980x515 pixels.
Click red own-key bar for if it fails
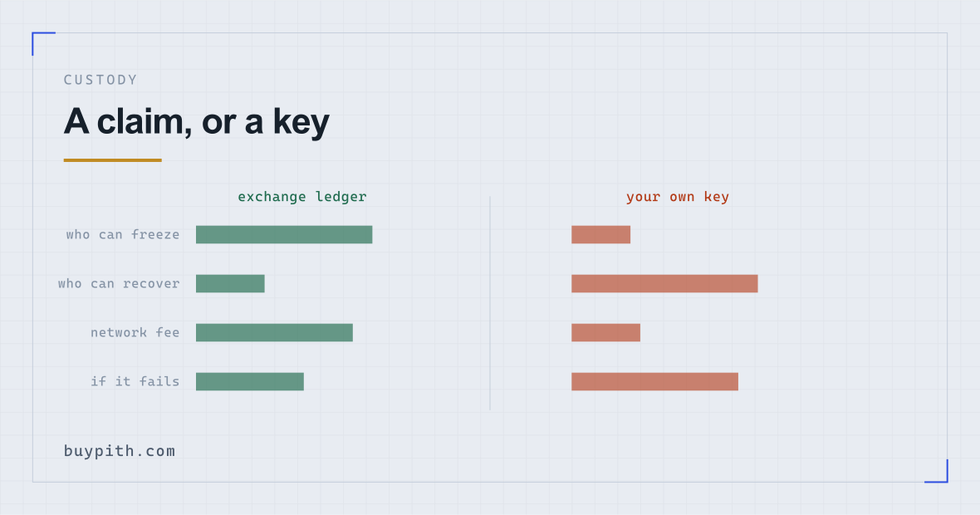(x=655, y=382)
